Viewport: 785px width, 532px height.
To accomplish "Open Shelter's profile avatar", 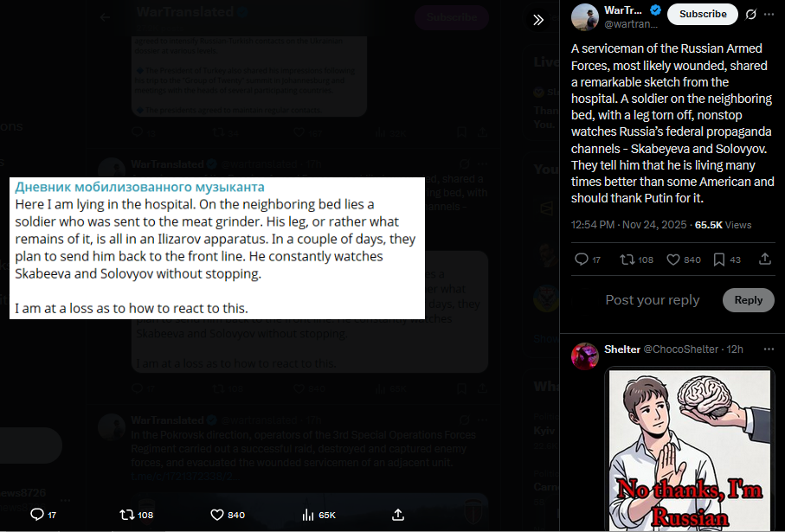I will tap(585, 356).
